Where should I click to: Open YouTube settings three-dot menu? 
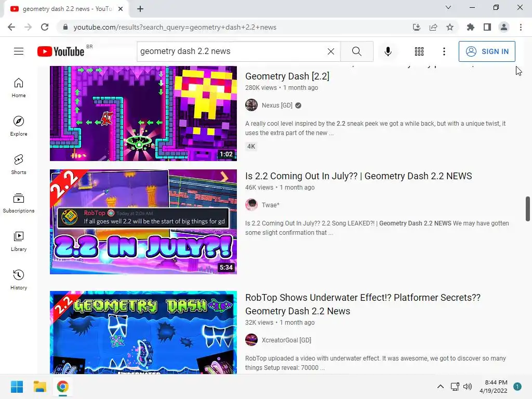444,51
